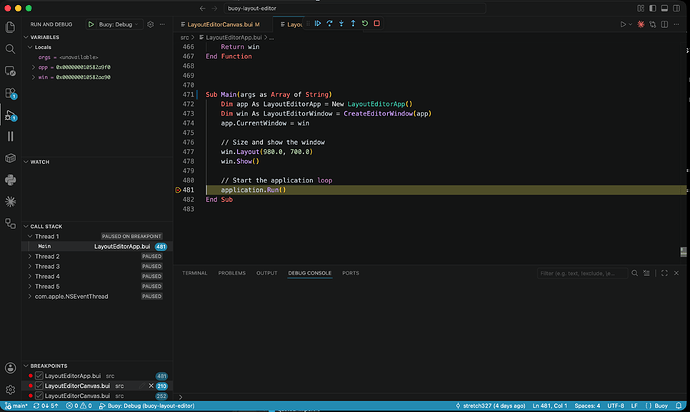This screenshot has width=690, height=412.
Task: Expand the app variable in Locals
Action: [x=33, y=67]
